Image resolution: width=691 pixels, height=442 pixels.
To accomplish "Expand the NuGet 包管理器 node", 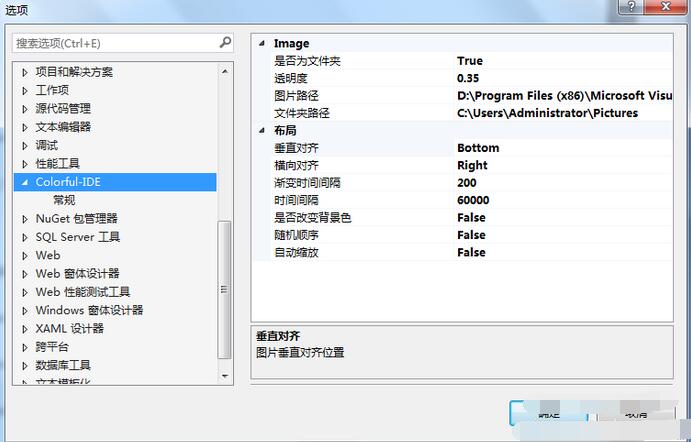I will click(x=25, y=219).
